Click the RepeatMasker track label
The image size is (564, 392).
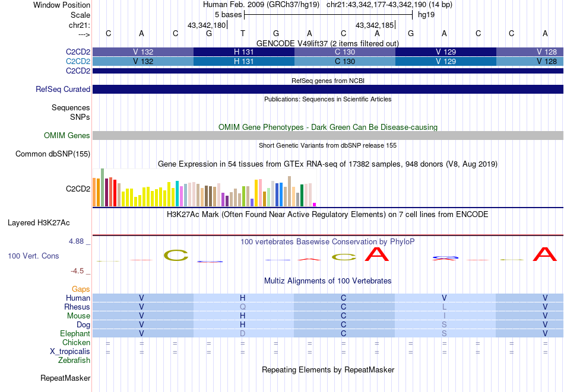coord(65,378)
